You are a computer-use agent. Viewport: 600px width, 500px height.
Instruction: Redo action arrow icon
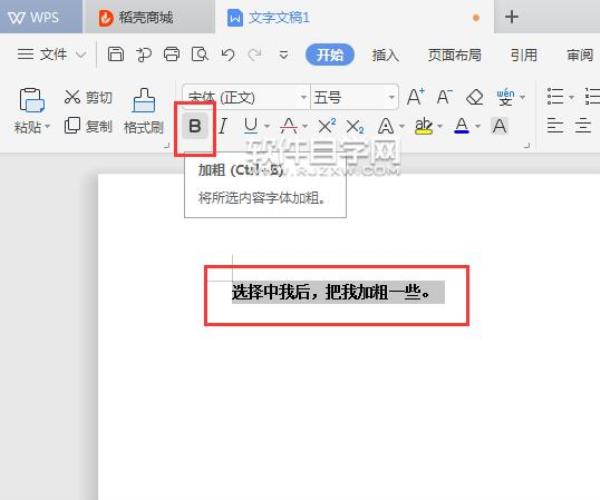(x=255, y=55)
